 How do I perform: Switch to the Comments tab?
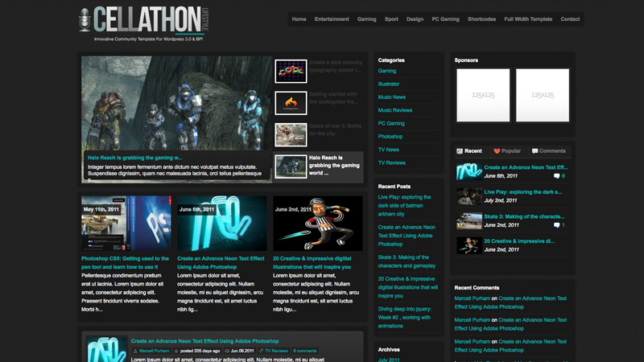coord(549,151)
